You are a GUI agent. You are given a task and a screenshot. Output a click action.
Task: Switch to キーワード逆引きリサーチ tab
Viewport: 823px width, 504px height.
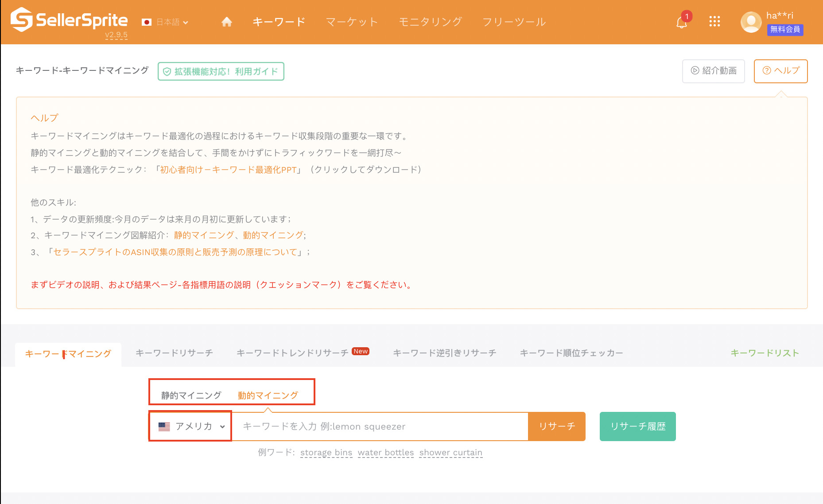coord(444,353)
